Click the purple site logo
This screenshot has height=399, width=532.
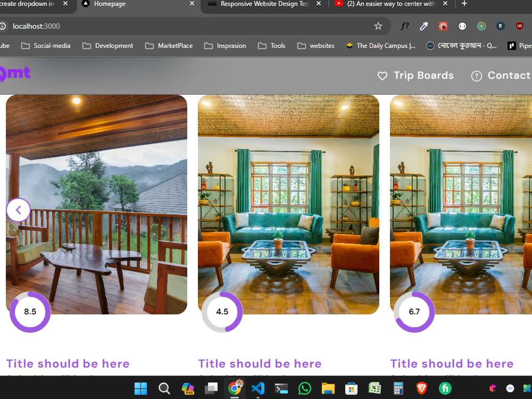15,73
